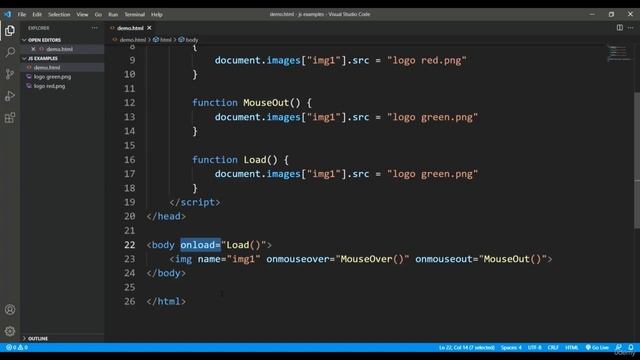Click the split editor right icon
640x360 pixels.
pyautogui.click(x=620, y=28)
